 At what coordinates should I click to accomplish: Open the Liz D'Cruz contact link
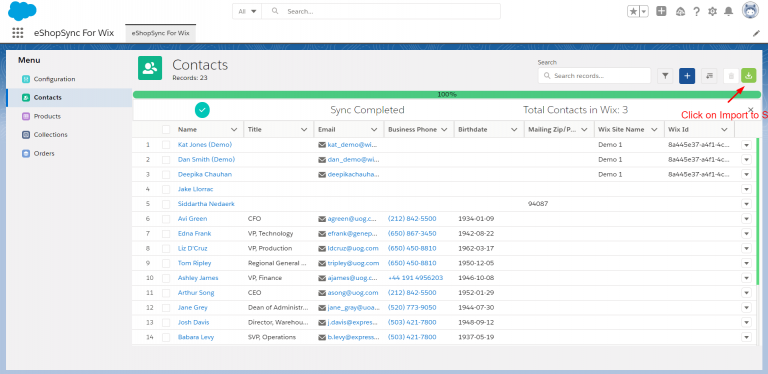pos(192,248)
